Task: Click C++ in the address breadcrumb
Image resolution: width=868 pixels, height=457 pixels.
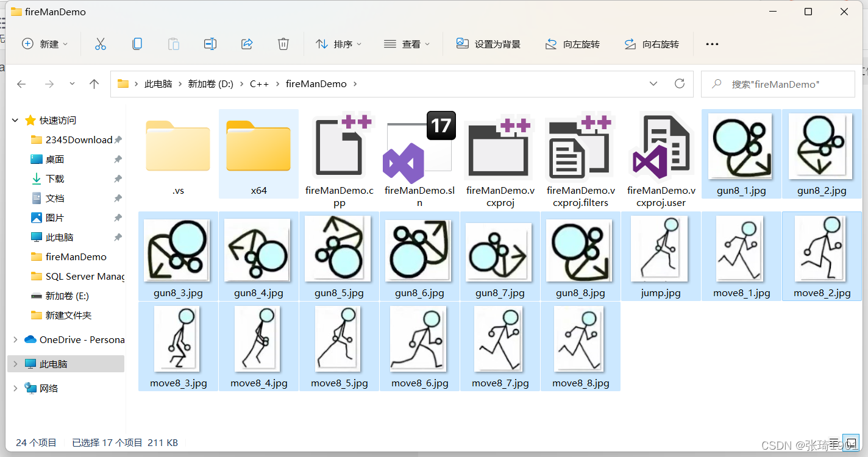Action: (260, 84)
